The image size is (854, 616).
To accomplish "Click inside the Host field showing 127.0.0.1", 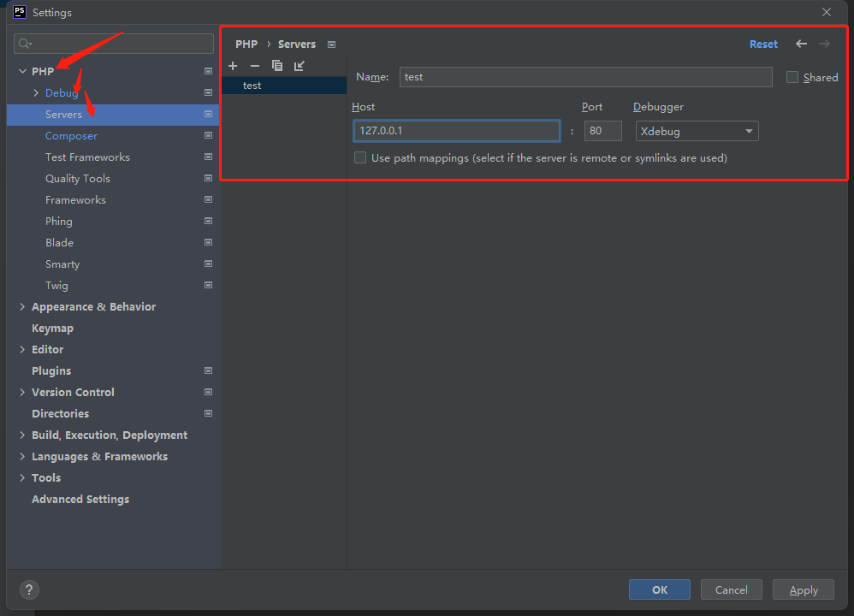I will [456, 130].
